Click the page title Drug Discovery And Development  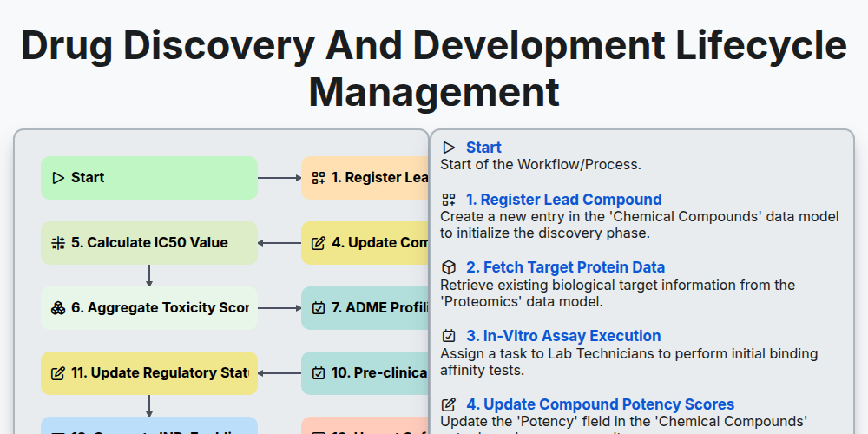[434, 69]
